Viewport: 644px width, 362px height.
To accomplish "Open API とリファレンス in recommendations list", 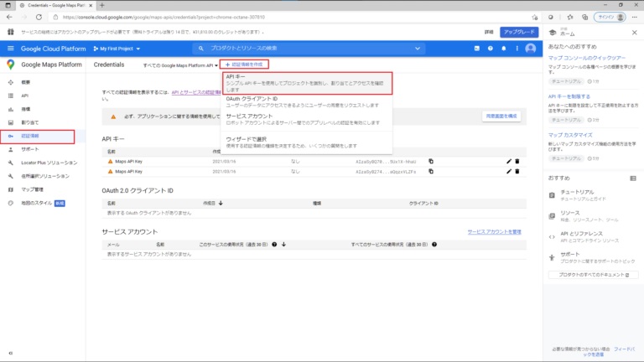I will tap(593, 236).
